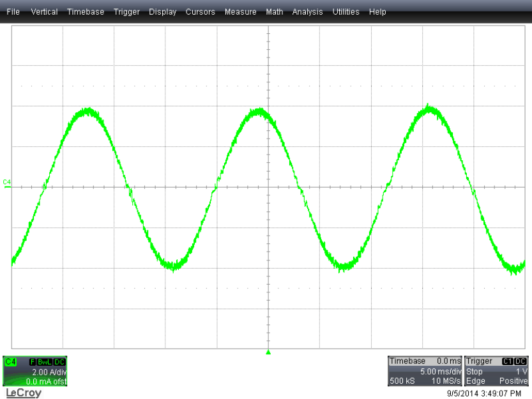532x399 pixels.
Task: Expand the Display menu
Action: 163,12
